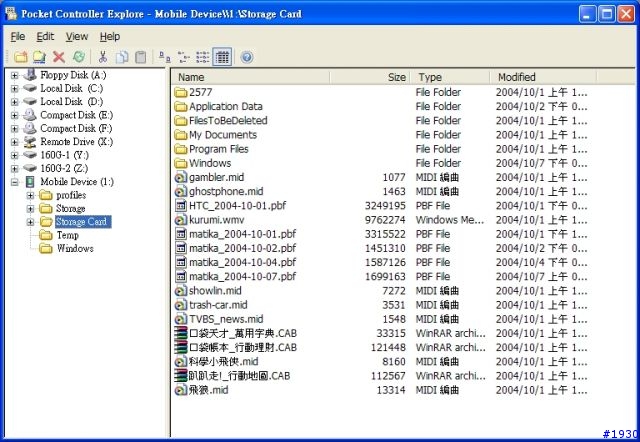The width and height of the screenshot is (640, 442).
Task: Select matika_2004-10-01.pbf file
Action: click(242, 234)
